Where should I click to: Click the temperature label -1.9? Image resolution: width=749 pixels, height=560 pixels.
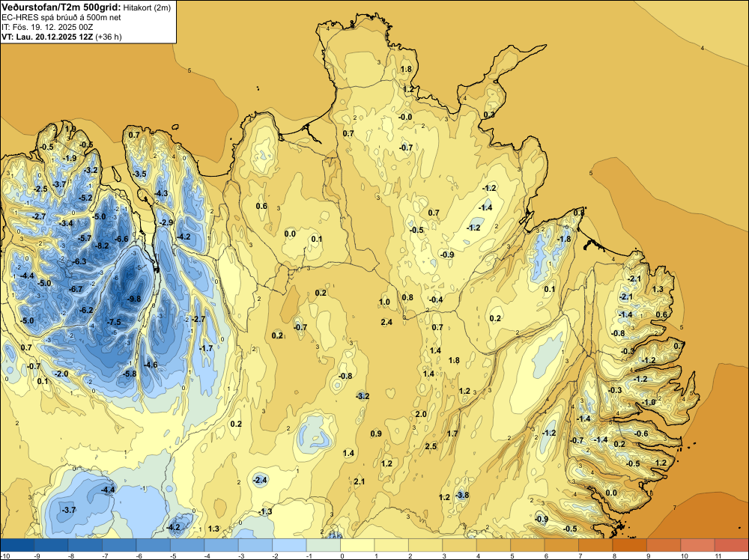click(69, 159)
